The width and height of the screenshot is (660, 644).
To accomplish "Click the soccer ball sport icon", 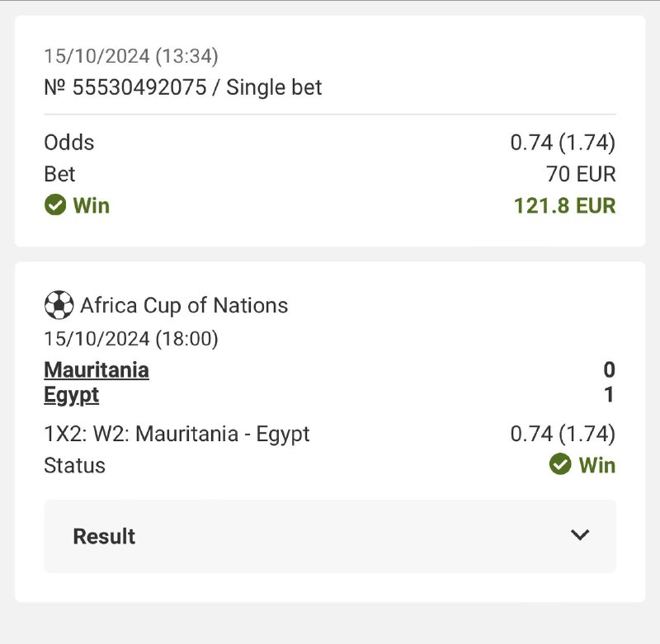I will (x=59, y=306).
